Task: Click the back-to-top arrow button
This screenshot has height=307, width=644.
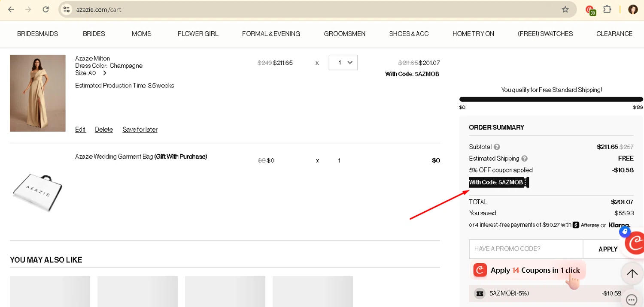Action: click(x=632, y=274)
